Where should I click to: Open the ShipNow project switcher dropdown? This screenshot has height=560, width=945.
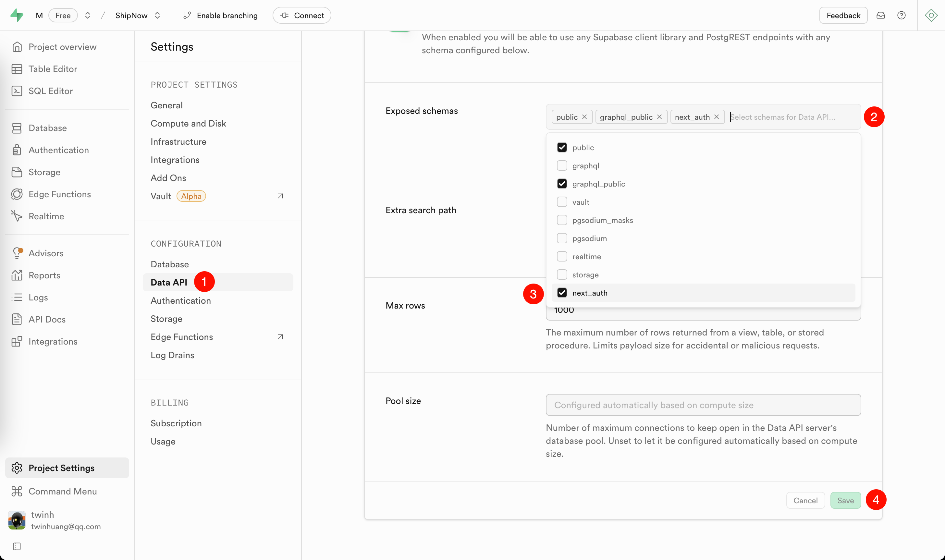[x=157, y=16]
